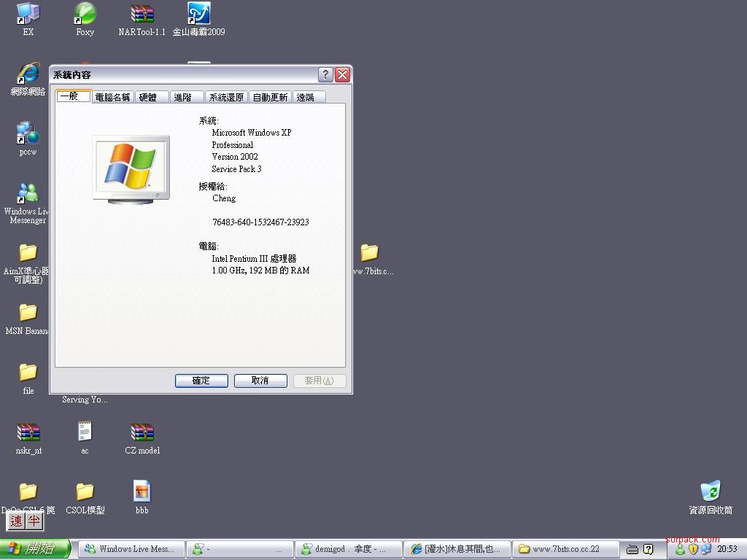Open the 資源回收筒 recycle bin

click(x=710, y=492)
